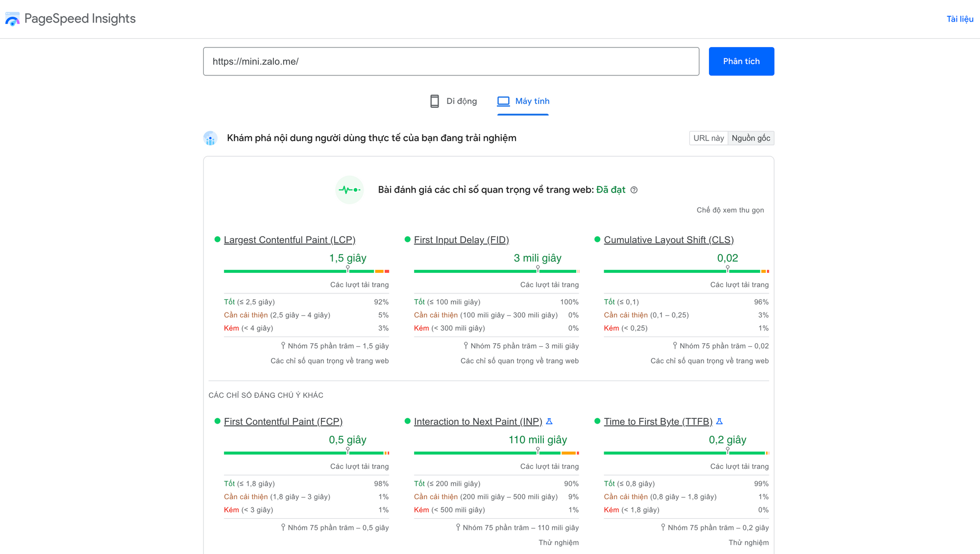Image resolution: width=980 pixels, height=554 pixels.
Task: Click the green status dot beside LCP
Action: pyautogui.click(x=217, y=239)
